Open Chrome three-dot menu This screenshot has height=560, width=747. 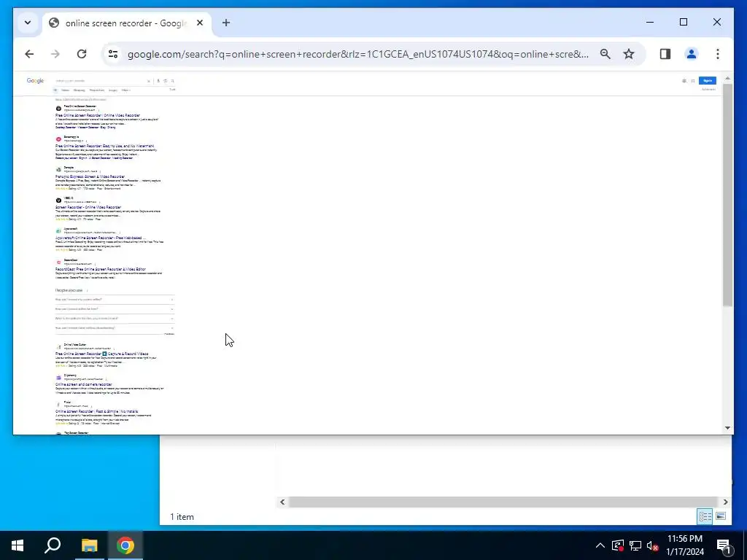coord(718,54)
